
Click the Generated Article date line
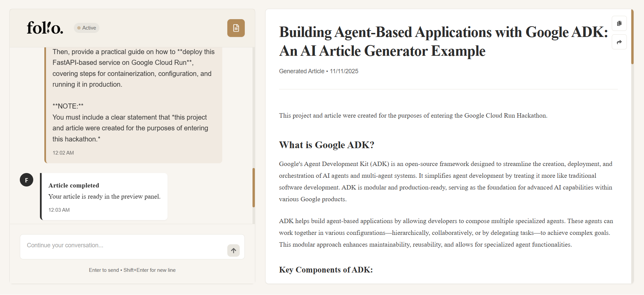(x=319, y=71)
